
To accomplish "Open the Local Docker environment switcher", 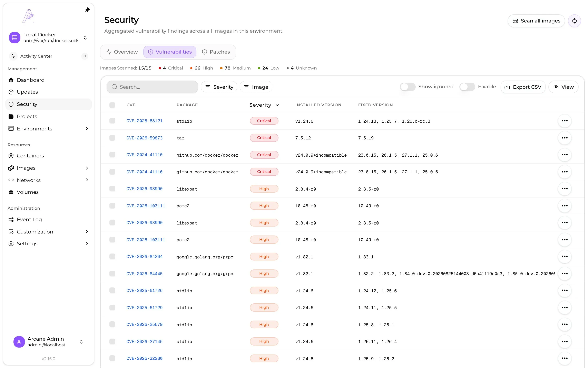I will click(48, 37).
